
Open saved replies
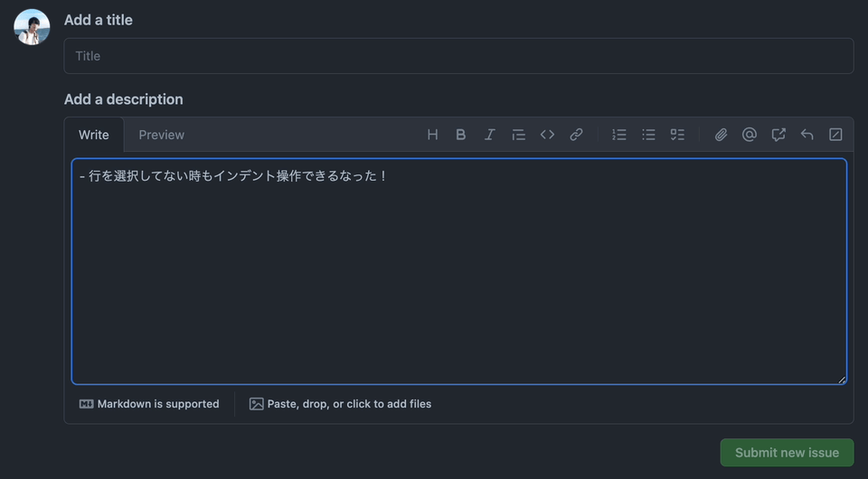tap(807, 135)
